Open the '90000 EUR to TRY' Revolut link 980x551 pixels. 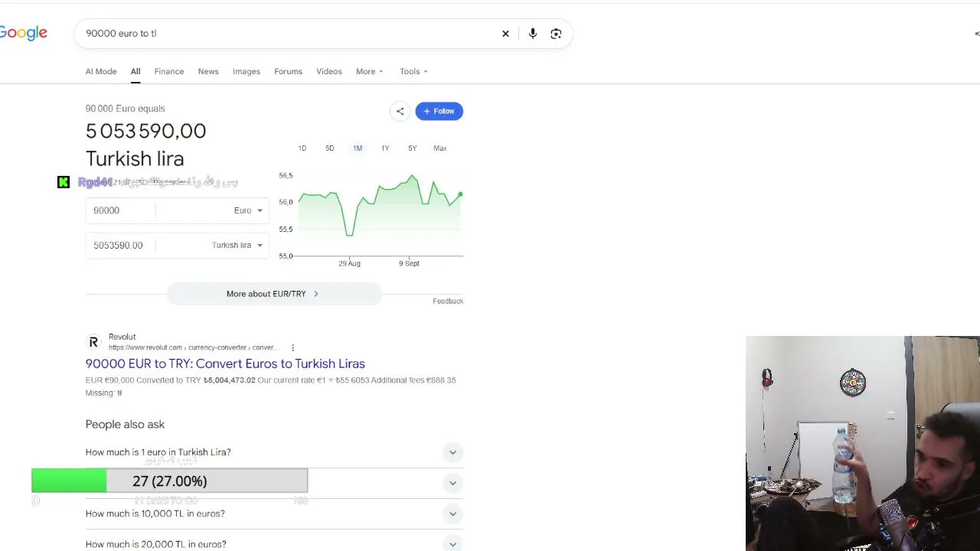click(225, 364)
